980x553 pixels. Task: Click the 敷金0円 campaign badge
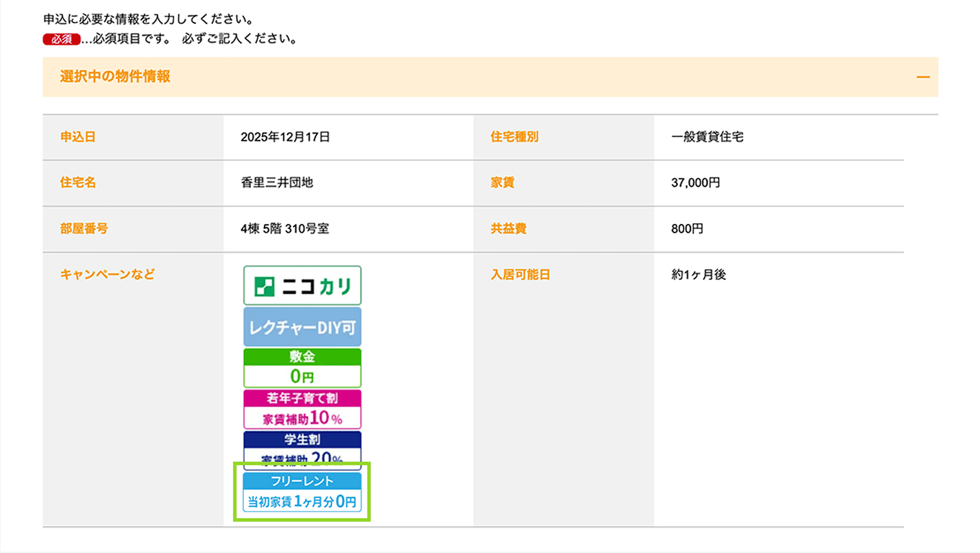pos(302,367)
